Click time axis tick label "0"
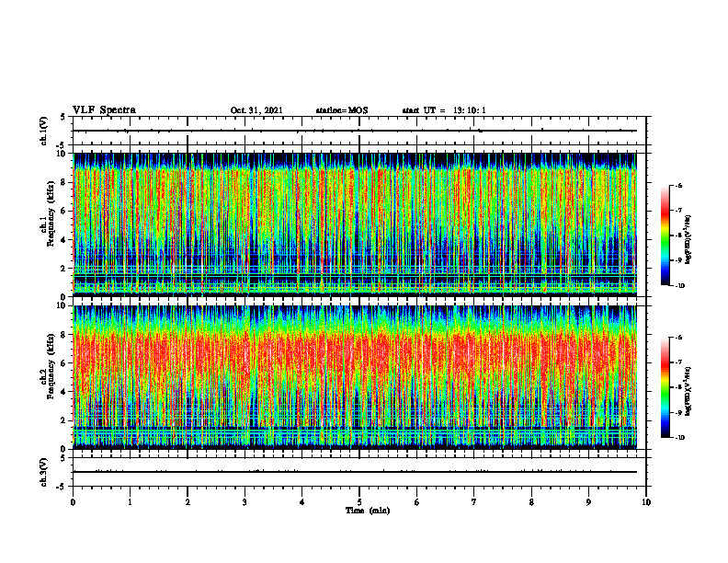 [x=73, y=502]
